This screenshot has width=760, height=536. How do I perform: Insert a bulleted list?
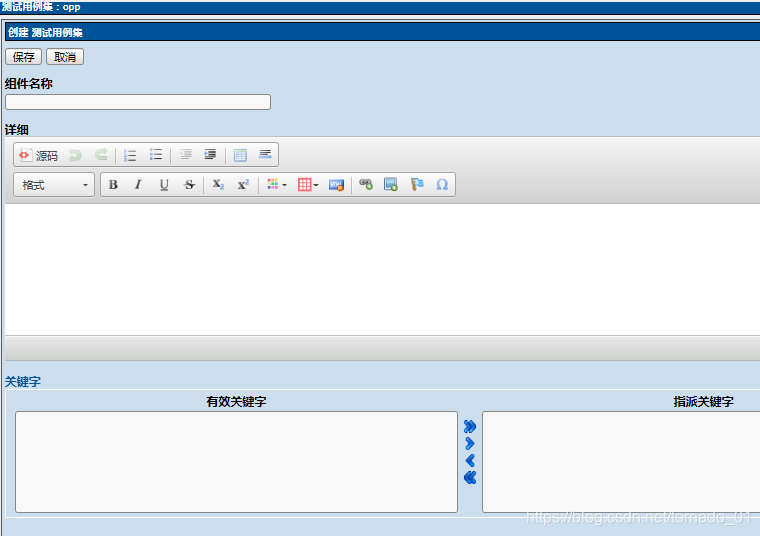[156, 155]
